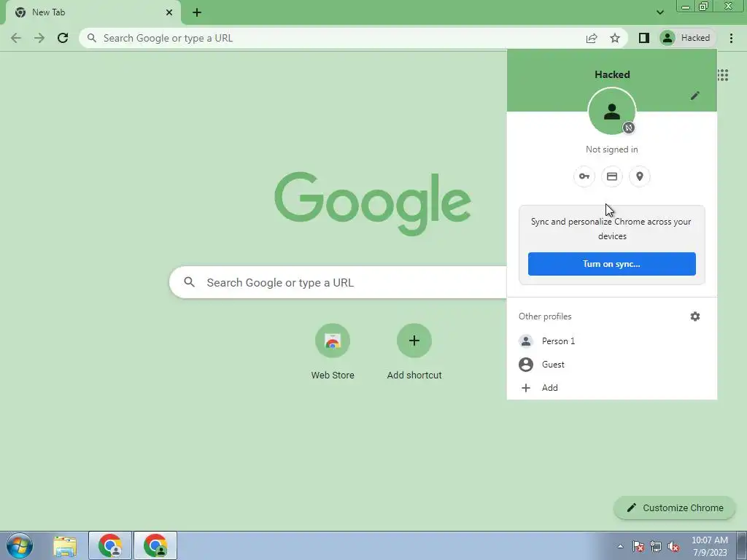The image size is (747, 560).
Task: Focus the Google search box on page
Action: click(338, 282)
